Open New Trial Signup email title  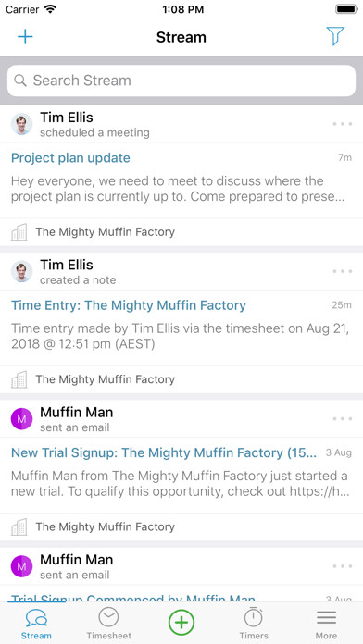click(x=164, y=453)
